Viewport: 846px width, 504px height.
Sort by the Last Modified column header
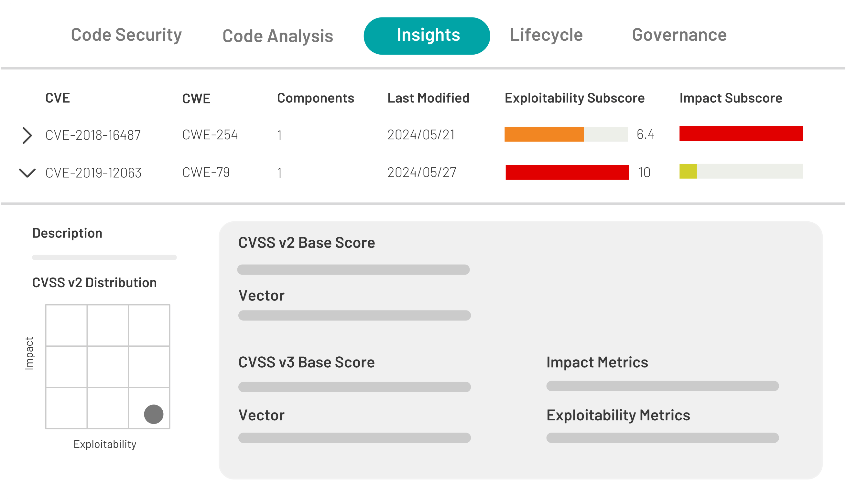pyautogui.click(x=428, y=98)
